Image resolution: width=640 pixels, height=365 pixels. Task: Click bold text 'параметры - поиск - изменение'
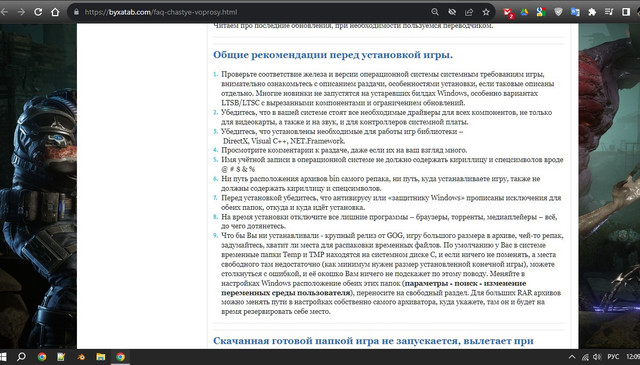coord(465,283)
